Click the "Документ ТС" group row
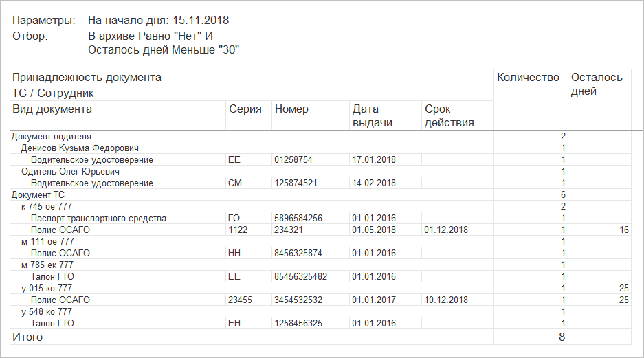The image size is (644, 358). (38, 195)
